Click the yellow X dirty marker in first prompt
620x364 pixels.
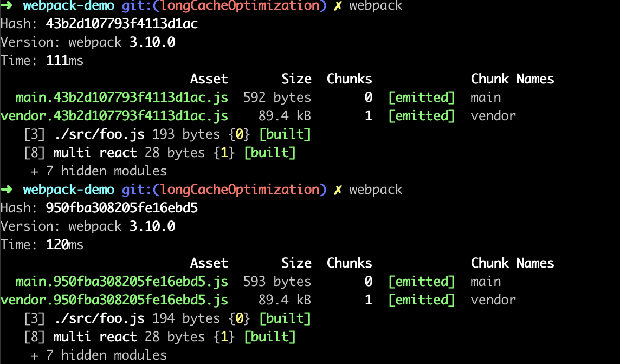[x=338, y=5]
